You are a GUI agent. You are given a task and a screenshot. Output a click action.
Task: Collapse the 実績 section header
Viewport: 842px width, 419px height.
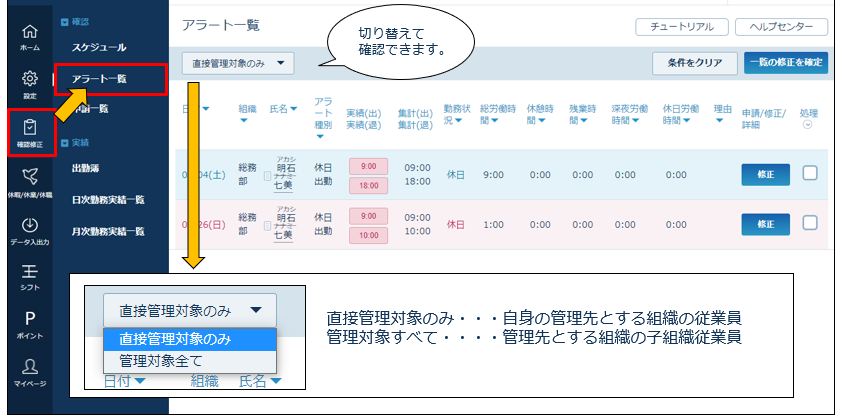[x=75, y=143]
